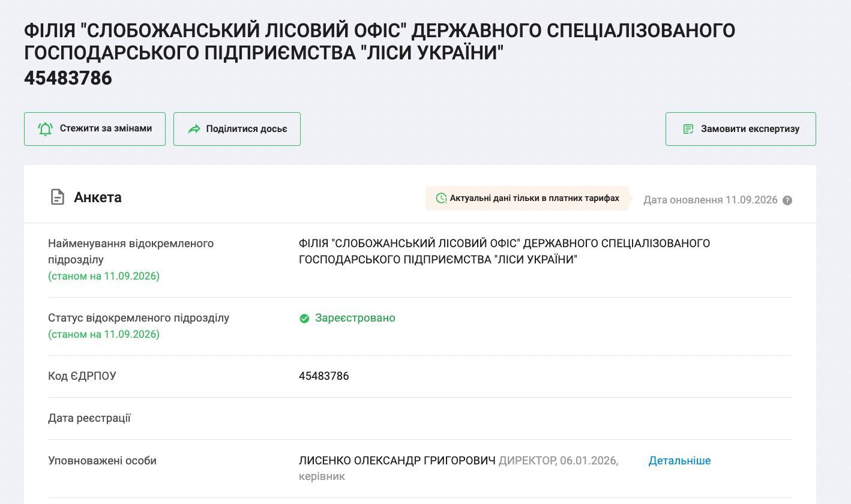Click the question mark help icon near update date

pyautogui.click(x=787, y=200)
